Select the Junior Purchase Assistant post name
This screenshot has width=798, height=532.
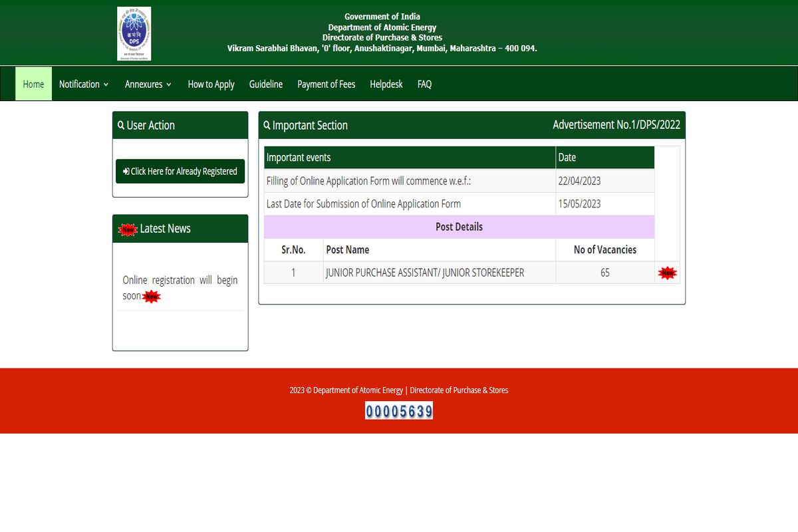tap(424, 273)
